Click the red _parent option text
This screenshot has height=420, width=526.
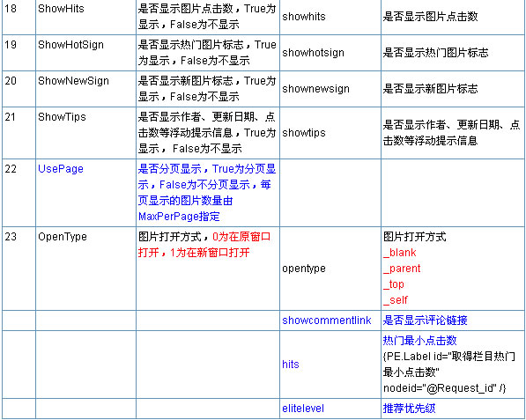[x=402, y=269]
